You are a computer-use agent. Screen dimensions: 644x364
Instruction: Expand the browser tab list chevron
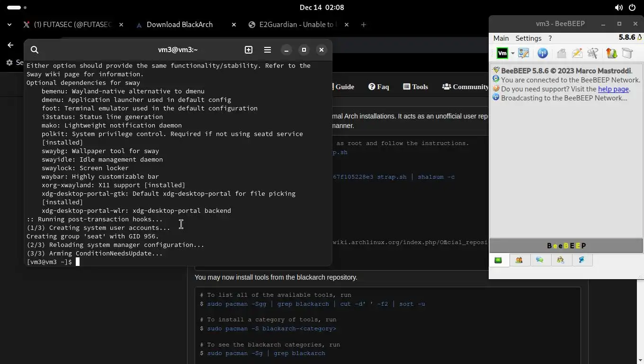[9, 25]
